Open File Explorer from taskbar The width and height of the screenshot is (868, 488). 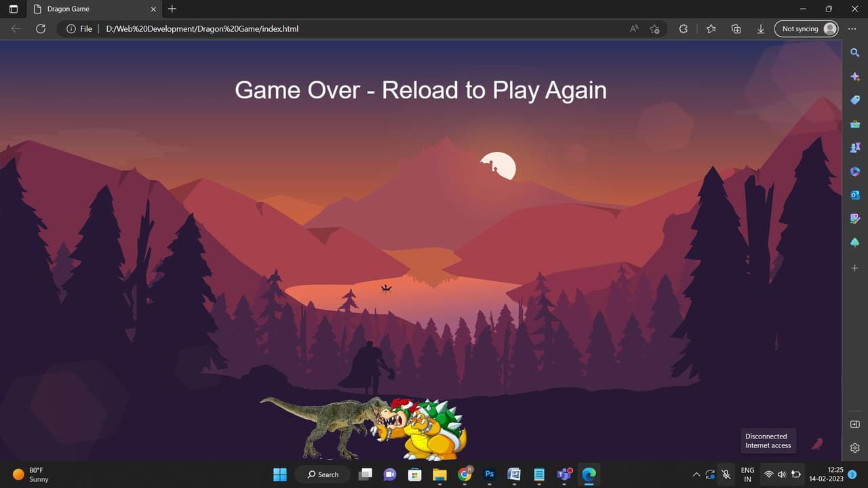tap(439, 474)
